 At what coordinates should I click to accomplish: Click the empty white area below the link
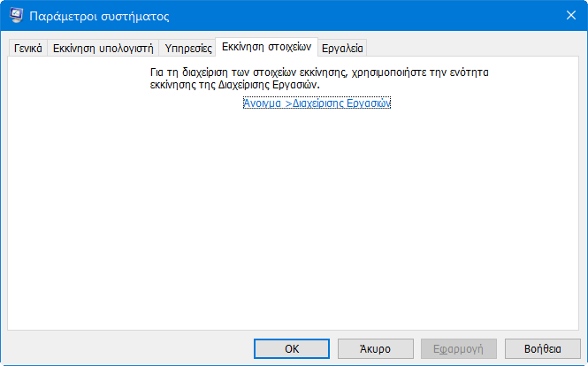click(x=294, y=219)
